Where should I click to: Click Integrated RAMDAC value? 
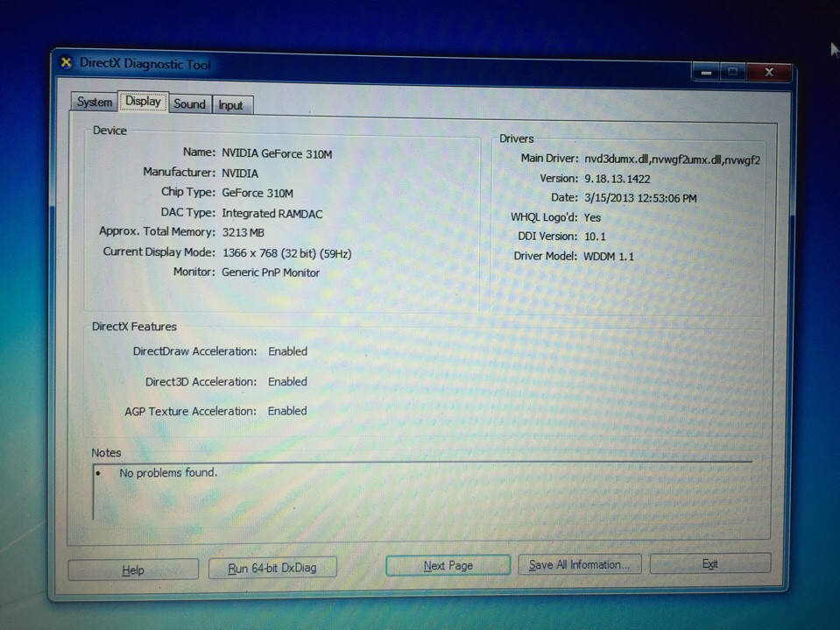point(272,213)
